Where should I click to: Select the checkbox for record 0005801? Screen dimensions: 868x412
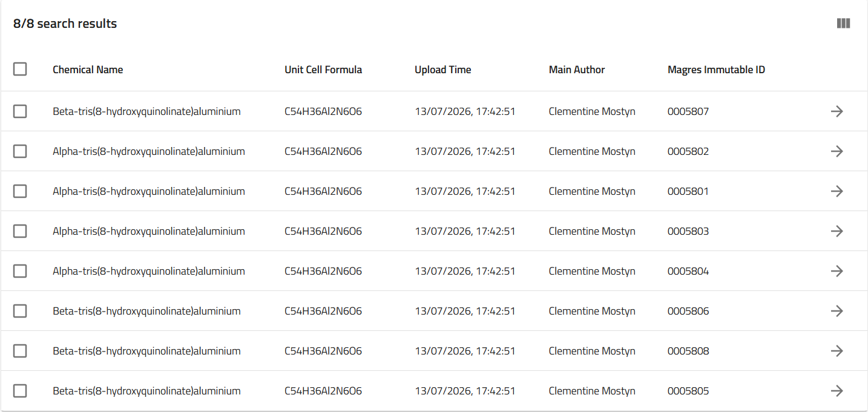[20, 191]
